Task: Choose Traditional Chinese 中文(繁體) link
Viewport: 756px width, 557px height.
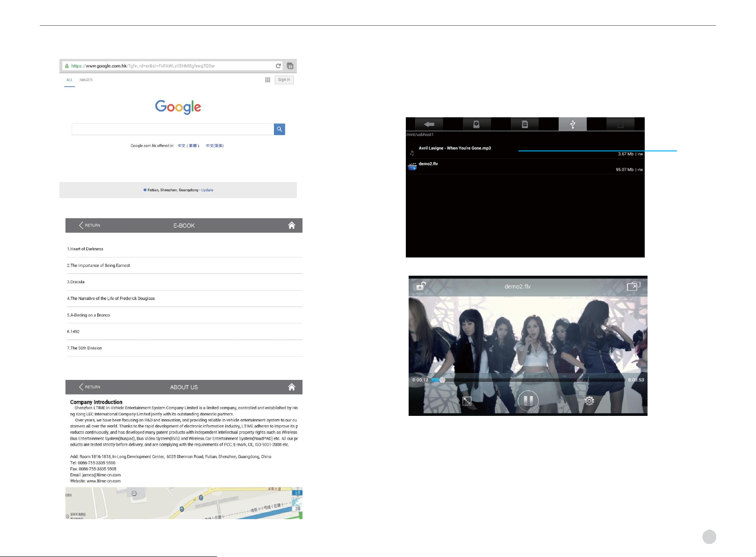Action: [188, 146]
